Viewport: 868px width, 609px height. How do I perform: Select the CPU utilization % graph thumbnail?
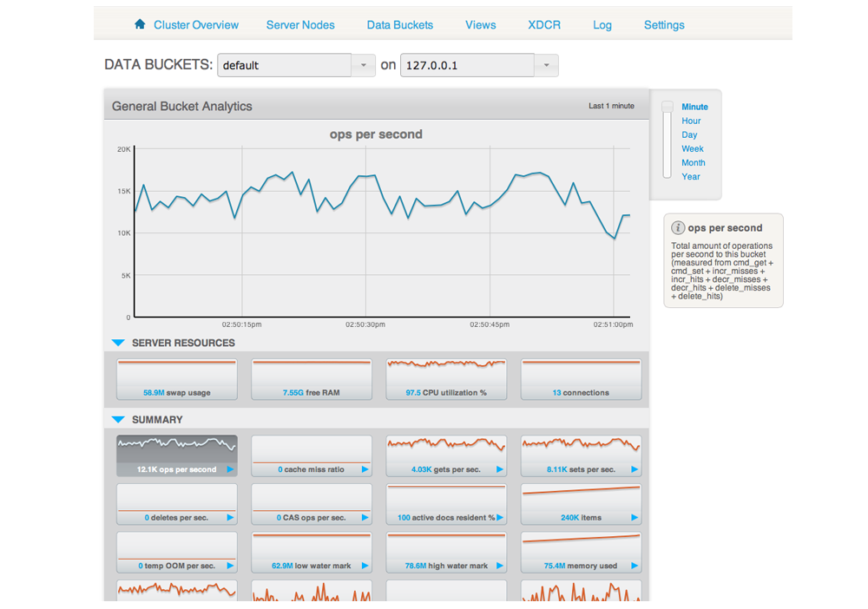446,379
